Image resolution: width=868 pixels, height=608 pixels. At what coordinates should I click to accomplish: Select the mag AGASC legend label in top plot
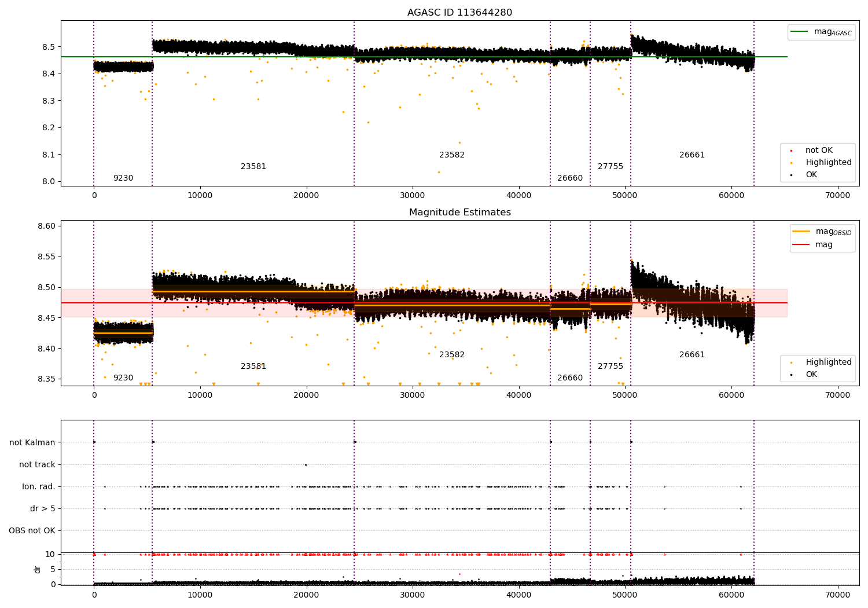tap(833, 32)
